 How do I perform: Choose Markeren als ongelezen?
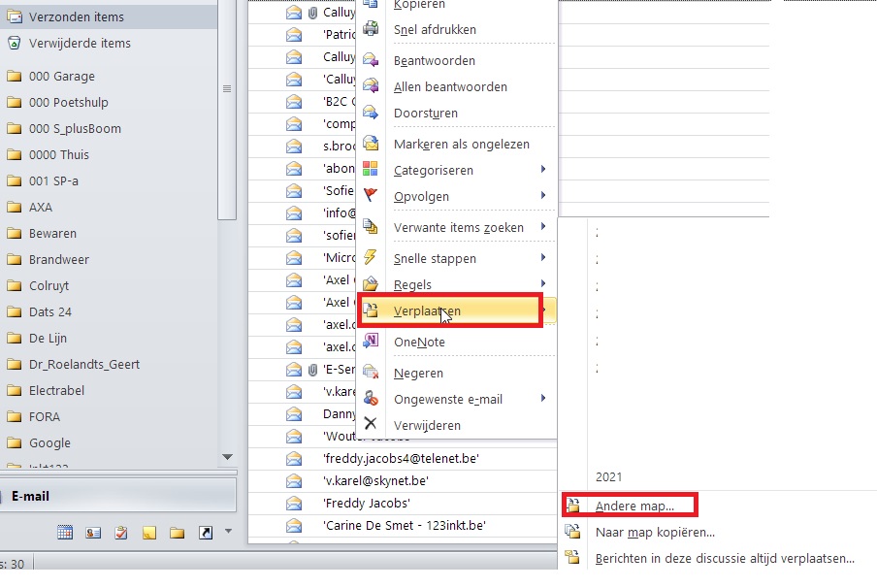pos(461,144)
